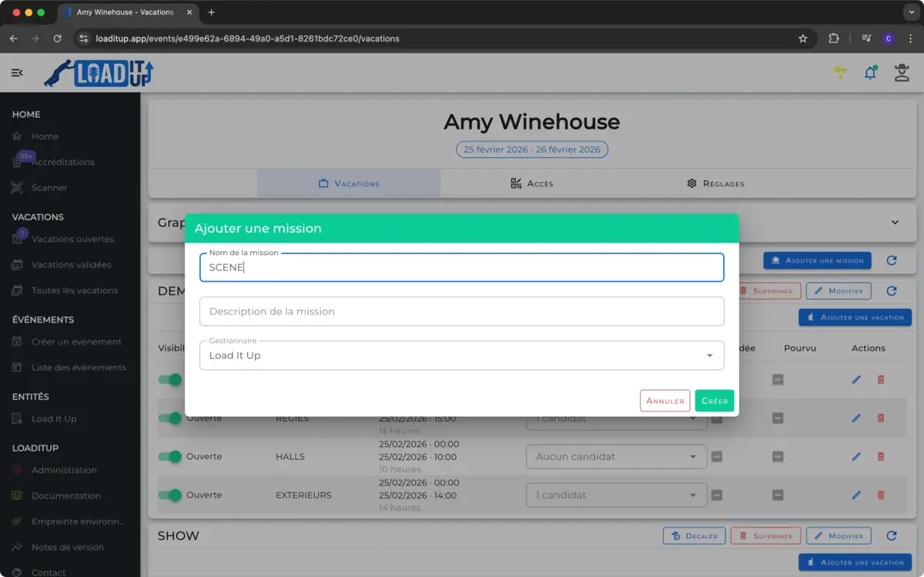Viewport: 924px width, 577px height.
Task: Switch to the Accès tab
Action: click(531, 183)
